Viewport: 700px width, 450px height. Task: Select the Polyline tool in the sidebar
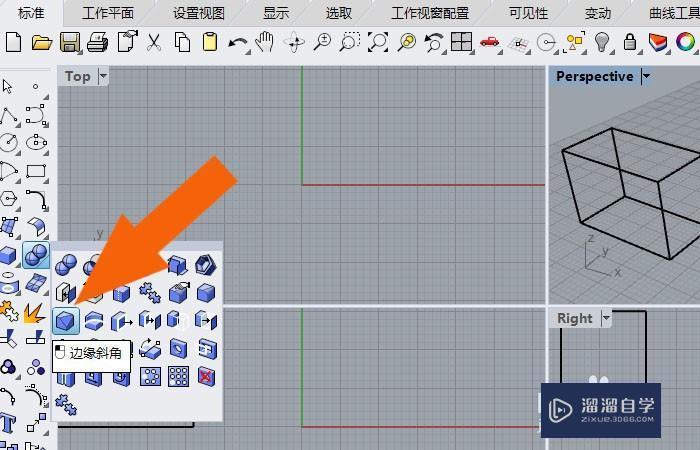coord(9,116)
